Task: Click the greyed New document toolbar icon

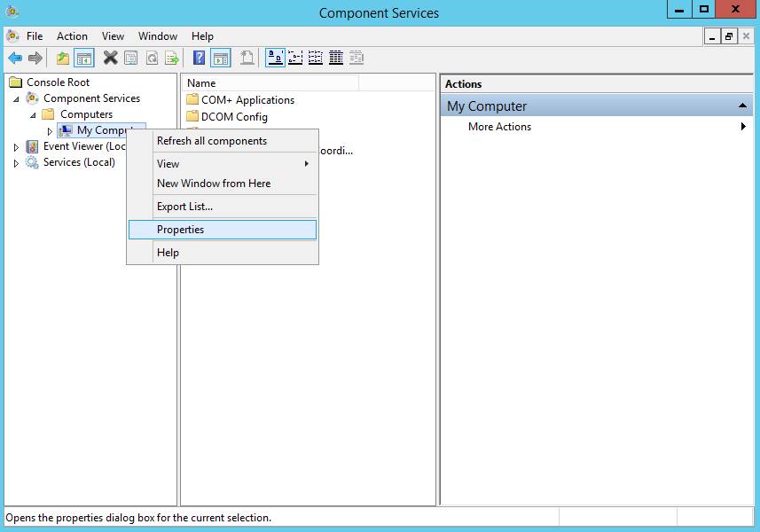Action: 247,59
